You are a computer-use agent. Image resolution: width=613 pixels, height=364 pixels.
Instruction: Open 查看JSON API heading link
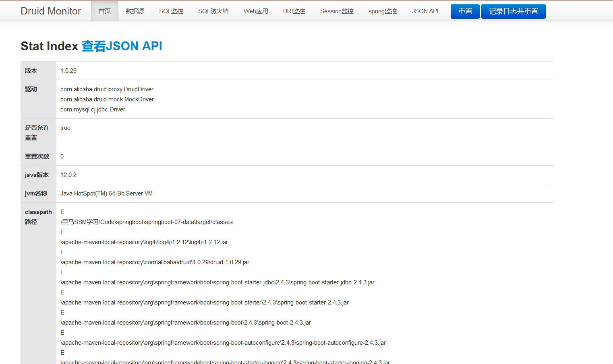click(x=122, y=46)
